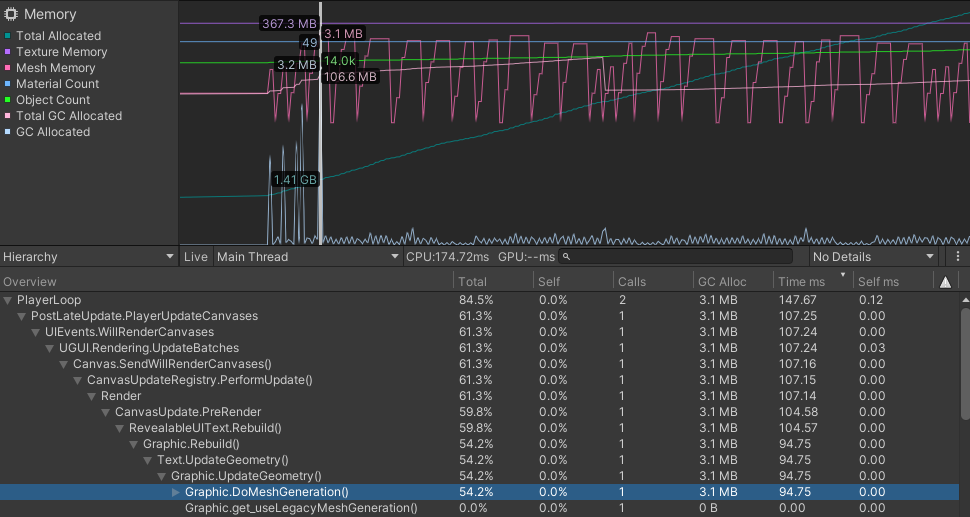Image resolution: width=970 pixels, height=517 pixels.
Task: Toggle the GC Allocated series marker
Action: click(x=7, y=132)
